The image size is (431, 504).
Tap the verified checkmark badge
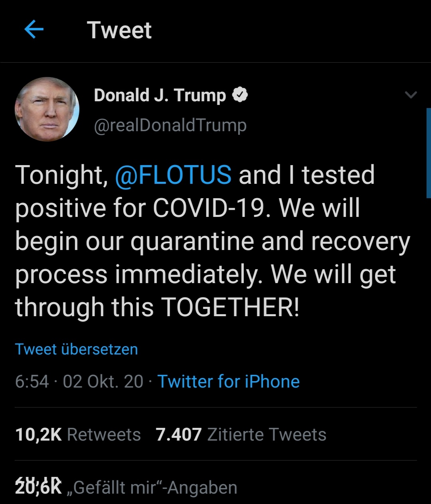pos(240,95)
